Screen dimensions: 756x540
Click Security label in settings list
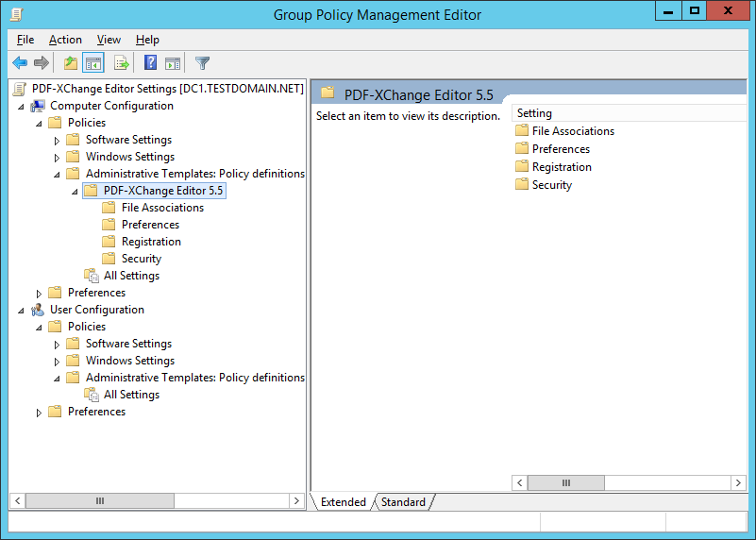(x=552, y=185)
